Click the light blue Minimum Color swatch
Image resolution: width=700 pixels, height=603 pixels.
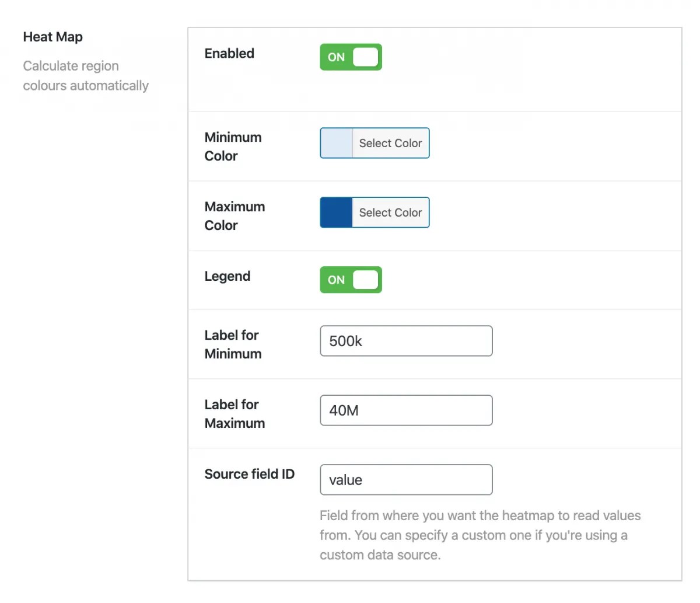pyautogui.click(x=337, y=143)
